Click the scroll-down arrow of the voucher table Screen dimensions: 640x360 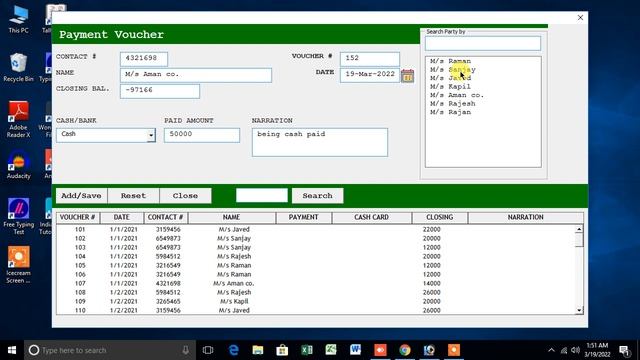click(579, 311)
